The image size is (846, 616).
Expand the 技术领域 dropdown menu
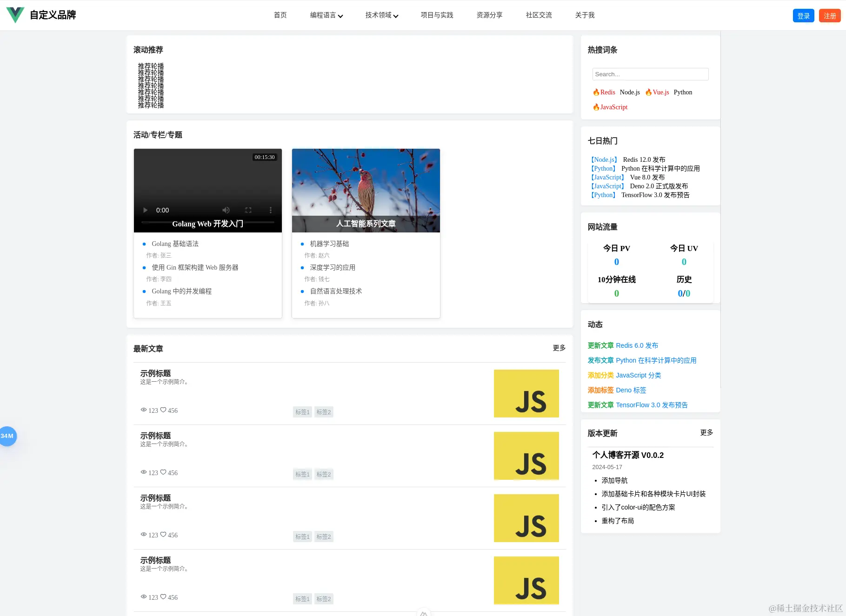click(382, 15)
